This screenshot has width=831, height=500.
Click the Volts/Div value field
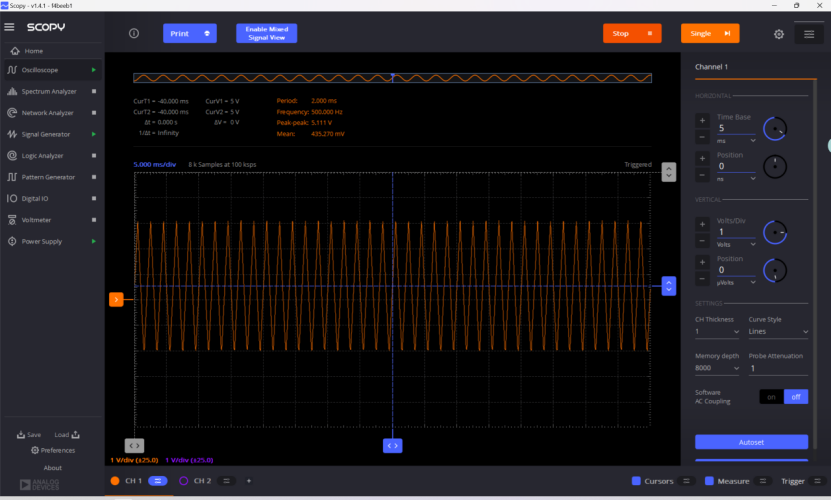pos(736,232)
